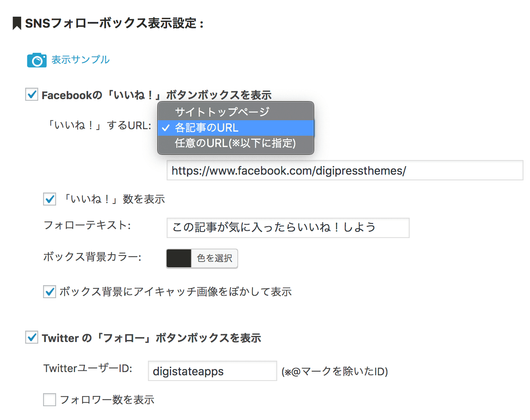530x420 pixels.
Task: Click the「いいね！」数を表示 label text
Action: pos(114,199)
